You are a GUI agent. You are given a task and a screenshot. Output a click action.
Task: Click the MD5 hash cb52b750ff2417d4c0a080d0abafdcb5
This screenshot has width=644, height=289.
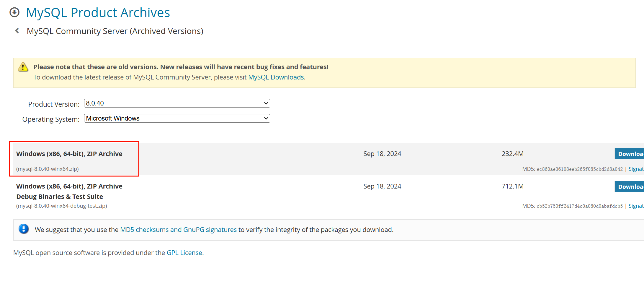pos(580,206)
